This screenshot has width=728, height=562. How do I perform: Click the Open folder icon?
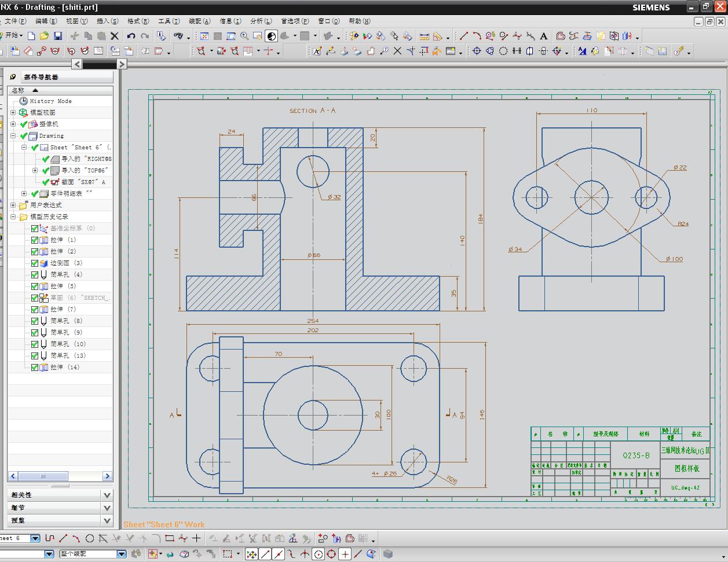click(x=44, y=36)
